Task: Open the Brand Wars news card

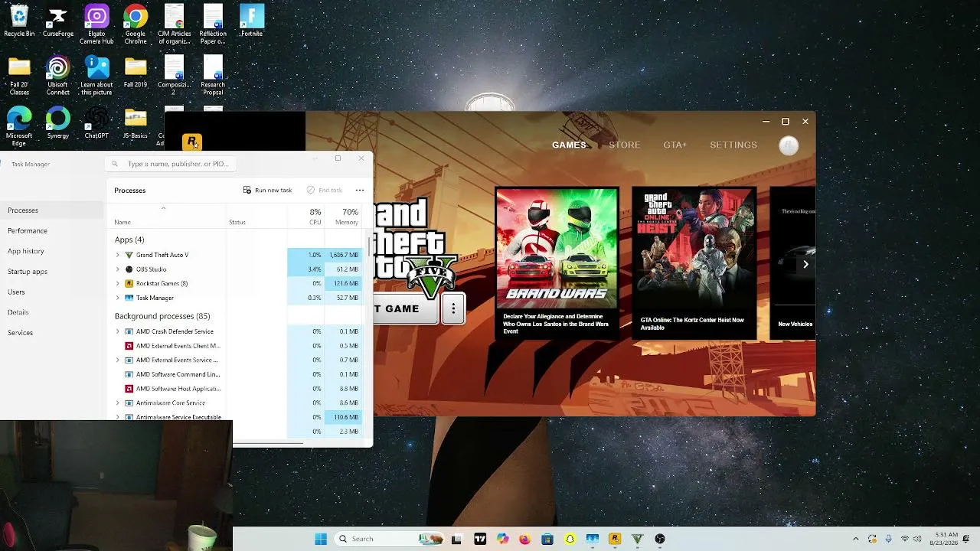Action: coord(557,263)
